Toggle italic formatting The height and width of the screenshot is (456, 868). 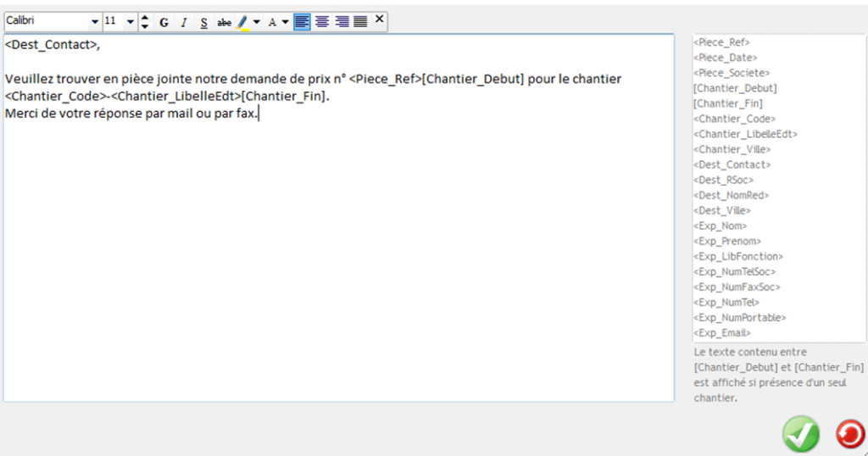[184, 22]
